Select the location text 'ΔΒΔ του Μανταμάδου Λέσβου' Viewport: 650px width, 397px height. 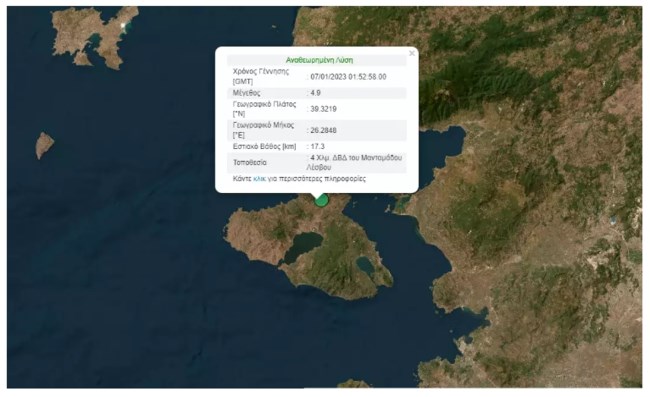[354, 162]
